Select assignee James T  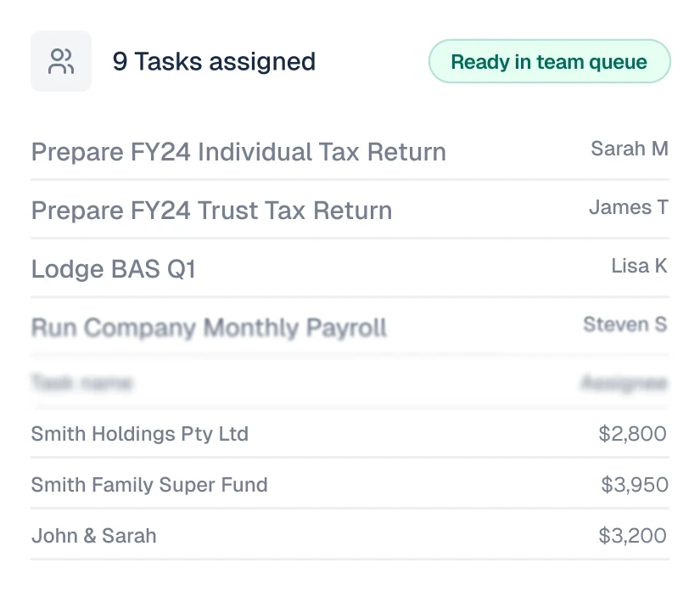click(629, 207)
